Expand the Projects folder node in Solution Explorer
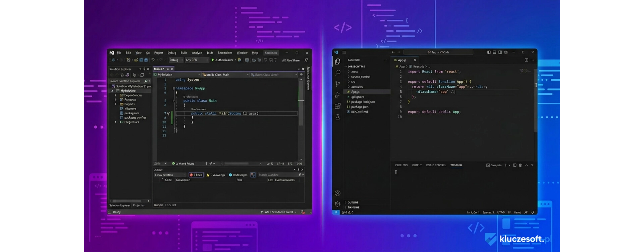 [x=116, y=104]
